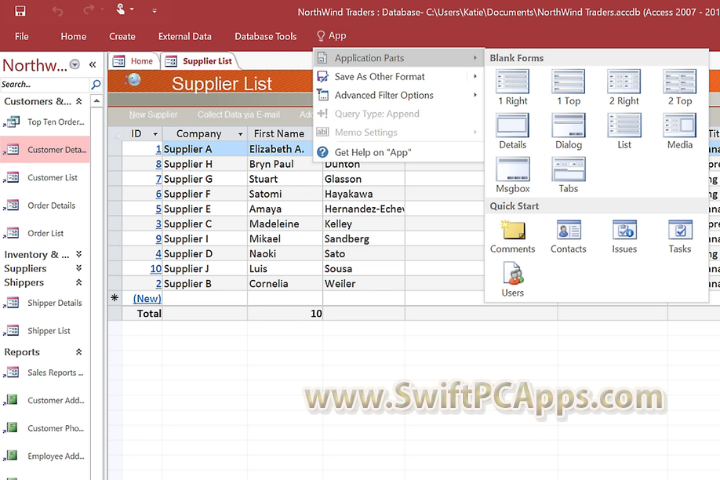
Task: Switch to the Create ribbon tab
Action: (122, 36)
